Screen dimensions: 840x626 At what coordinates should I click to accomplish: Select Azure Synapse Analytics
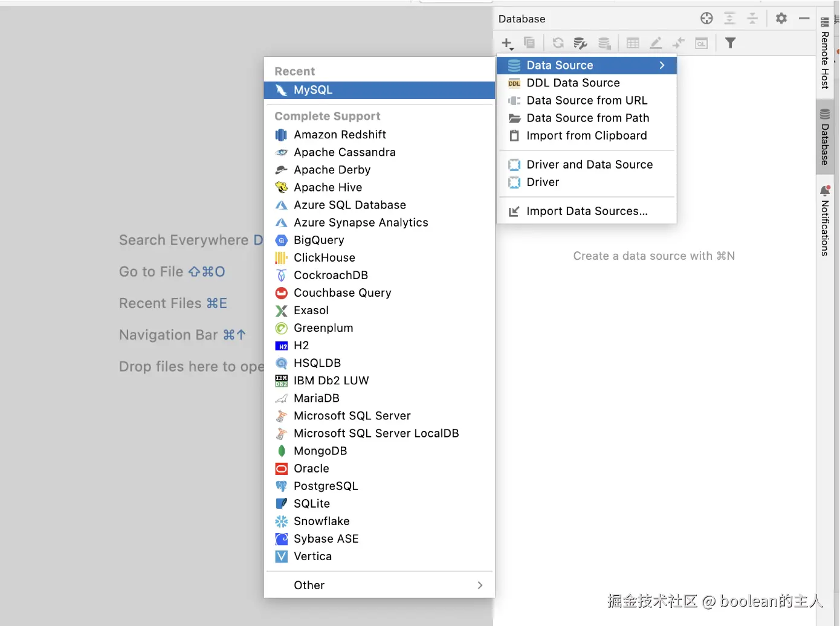coord(380,222)
